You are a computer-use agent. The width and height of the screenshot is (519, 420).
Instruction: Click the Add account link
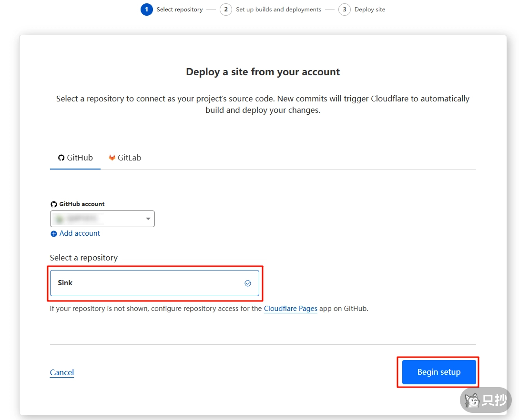[x=80, y=233]
